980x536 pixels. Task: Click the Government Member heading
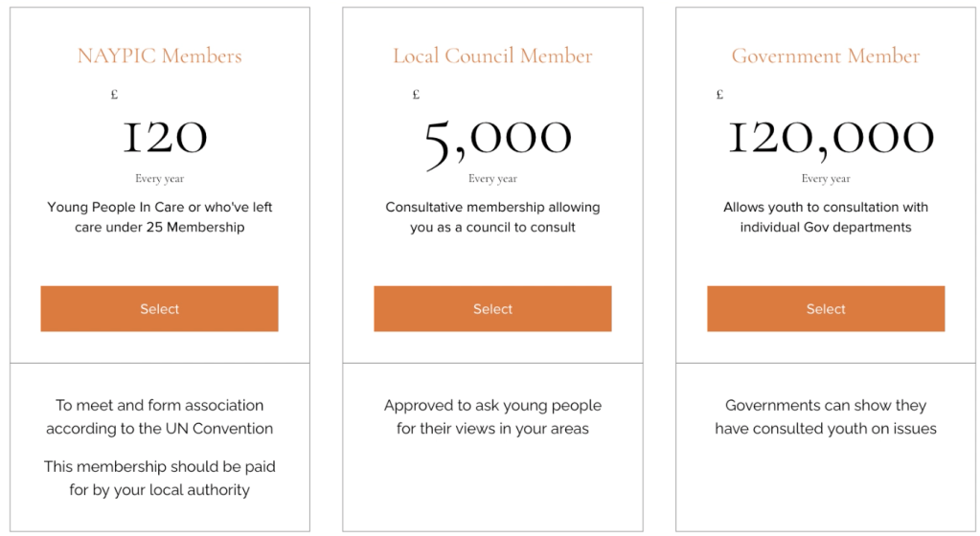click(826, 56)
